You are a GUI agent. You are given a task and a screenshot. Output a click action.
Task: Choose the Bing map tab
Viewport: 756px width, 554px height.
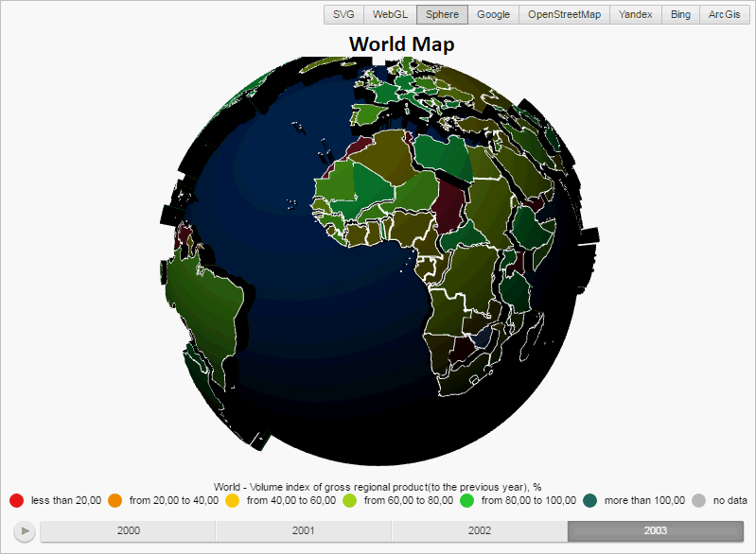[x=680, y=14]
